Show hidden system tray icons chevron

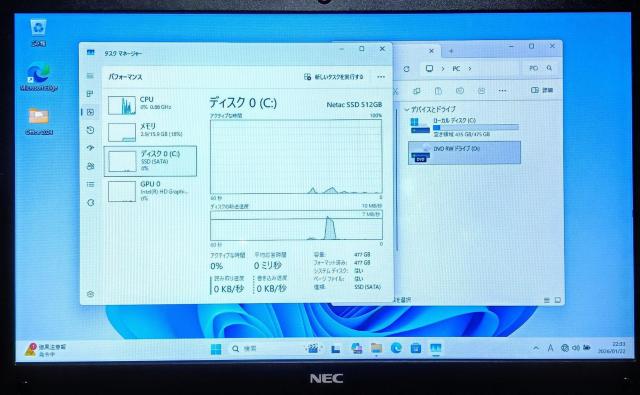coord(536,348)
